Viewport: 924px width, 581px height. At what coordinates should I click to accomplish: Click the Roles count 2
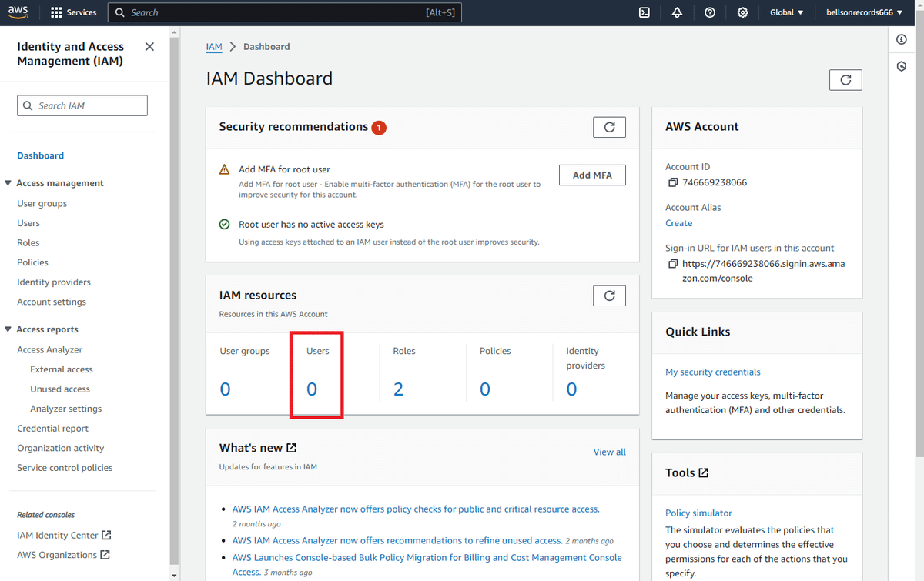398,389
